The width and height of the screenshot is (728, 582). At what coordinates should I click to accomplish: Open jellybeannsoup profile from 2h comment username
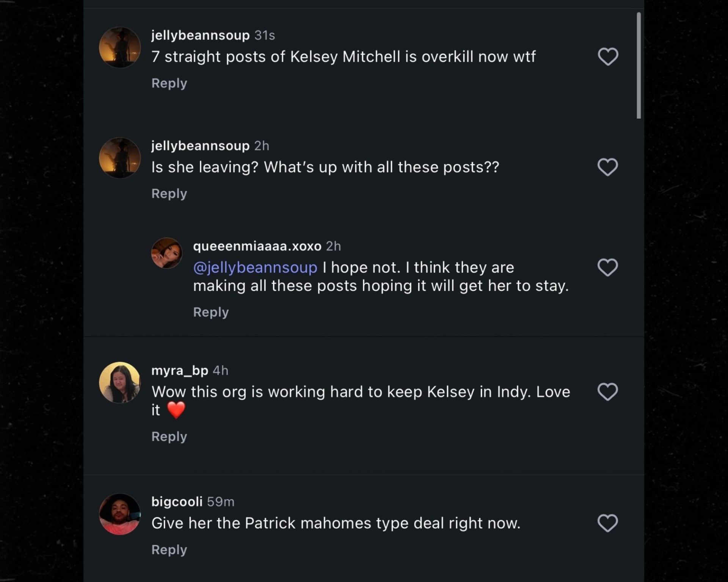click(x=200, y=146)
